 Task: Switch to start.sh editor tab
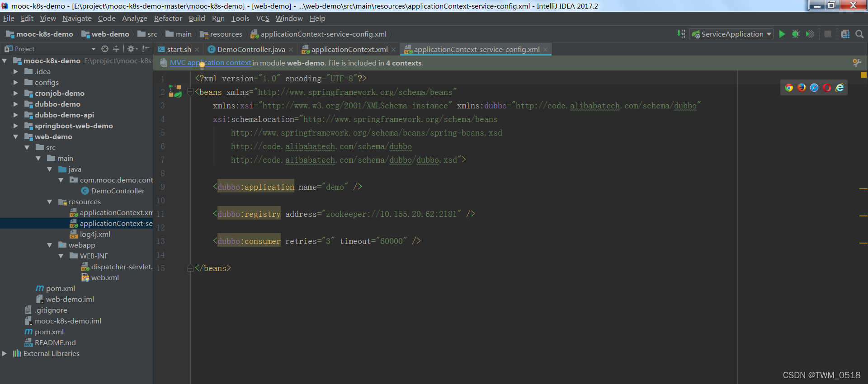(x=179, y=50)
